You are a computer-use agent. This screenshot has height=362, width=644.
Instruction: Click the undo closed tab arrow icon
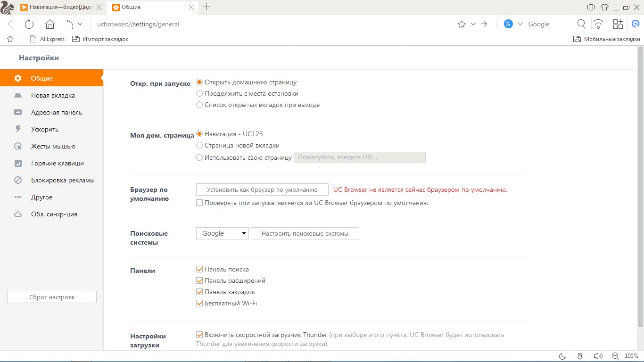[x=70, y=24]
